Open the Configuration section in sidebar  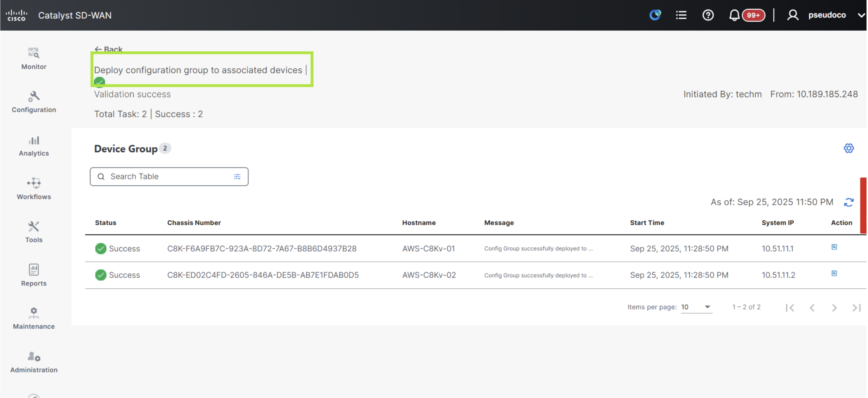[34, 102]
